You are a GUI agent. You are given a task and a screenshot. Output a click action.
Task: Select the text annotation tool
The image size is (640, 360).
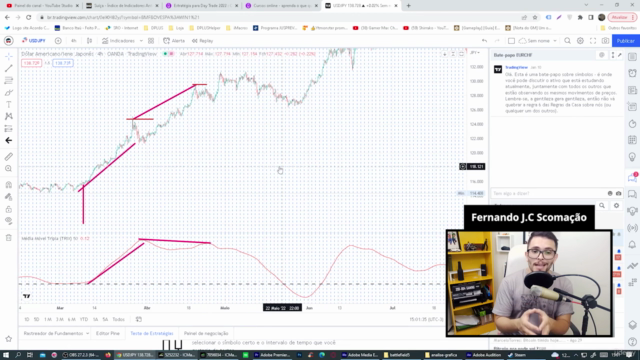(9, 104)
